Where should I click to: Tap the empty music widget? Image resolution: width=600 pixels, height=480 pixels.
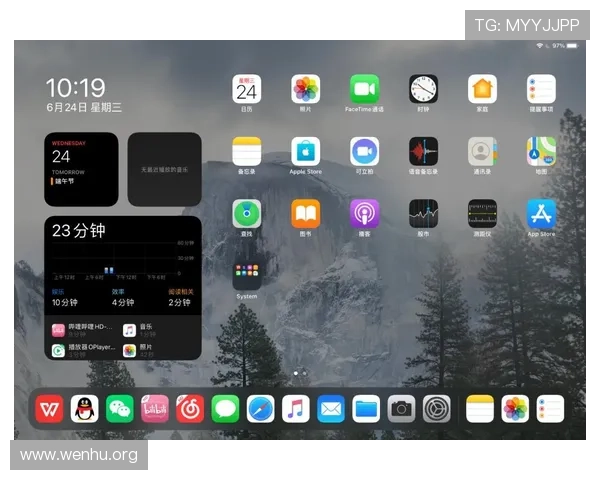(164, 170)
